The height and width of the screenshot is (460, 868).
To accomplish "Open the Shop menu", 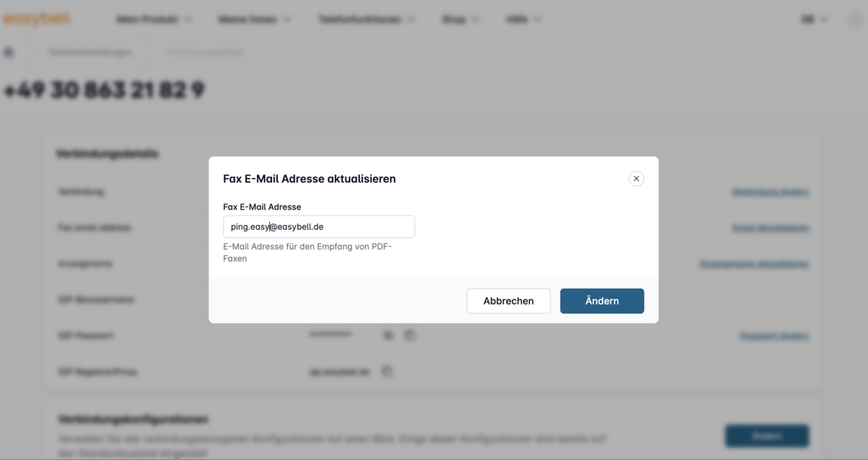I will point(461,20).
